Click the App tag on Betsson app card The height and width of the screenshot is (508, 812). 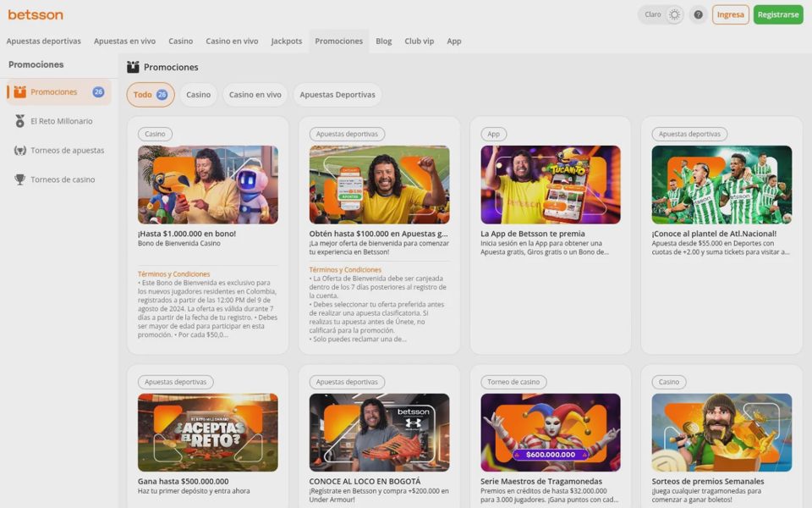pyautogui.click(x=493, y=134)
